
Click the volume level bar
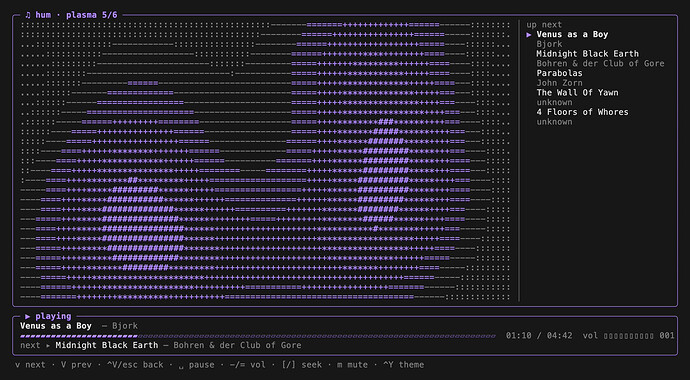(628, 336)
